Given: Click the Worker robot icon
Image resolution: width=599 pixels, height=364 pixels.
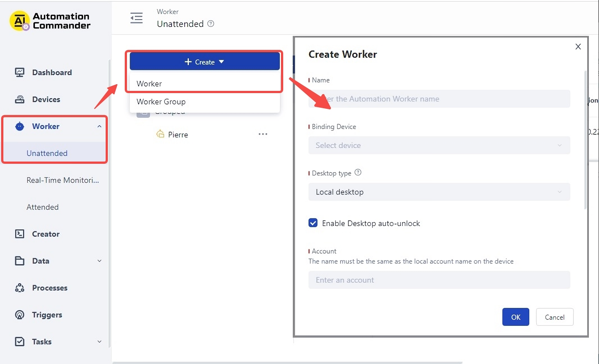Looking at the screenshot, I should [x=19, y=126].
